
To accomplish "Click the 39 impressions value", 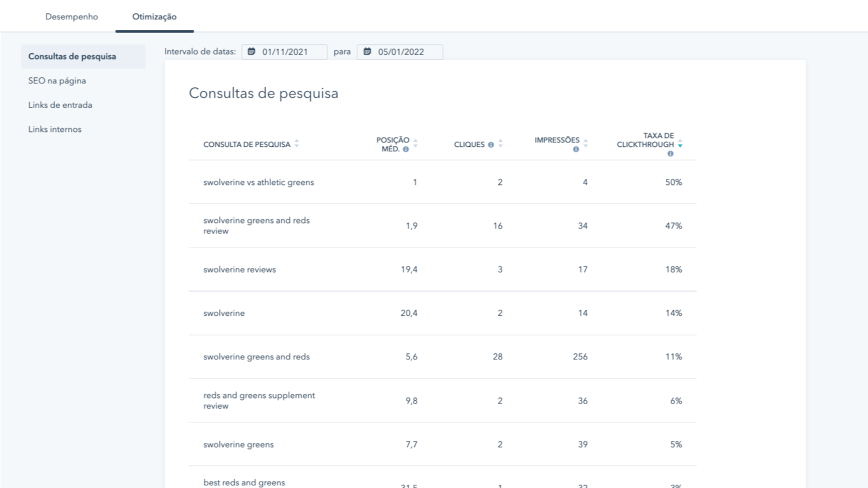I will (x=583, y=444).
